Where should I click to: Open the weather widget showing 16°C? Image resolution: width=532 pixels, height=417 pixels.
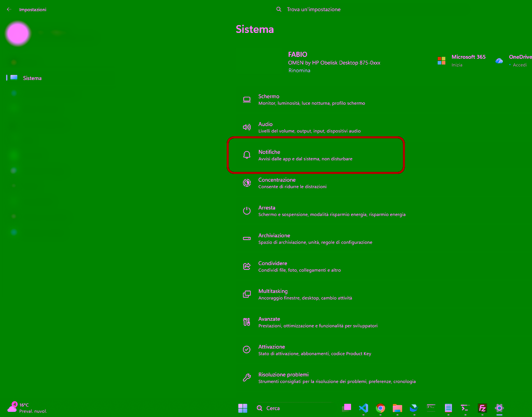pyautogui.click(x=27, y=408)
